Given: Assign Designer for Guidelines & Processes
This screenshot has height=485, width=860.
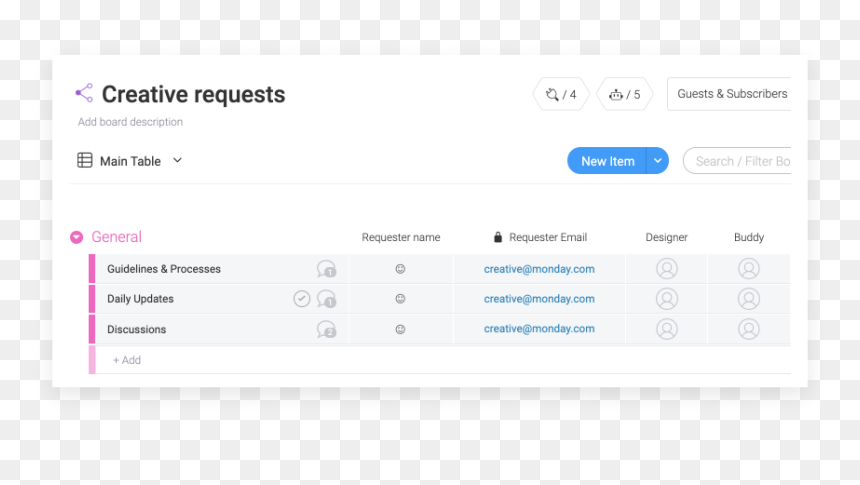Looking at the screenshot, I should [667, 269].
